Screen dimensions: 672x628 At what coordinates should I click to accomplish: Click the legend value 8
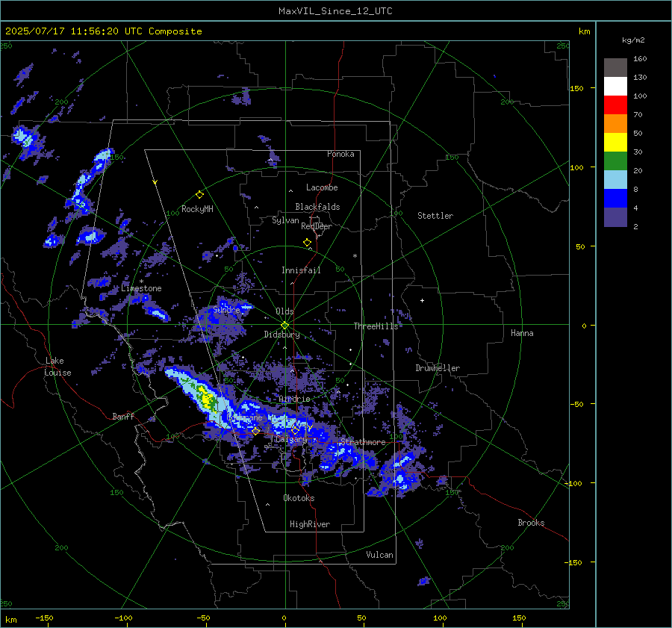coord(635,189)
